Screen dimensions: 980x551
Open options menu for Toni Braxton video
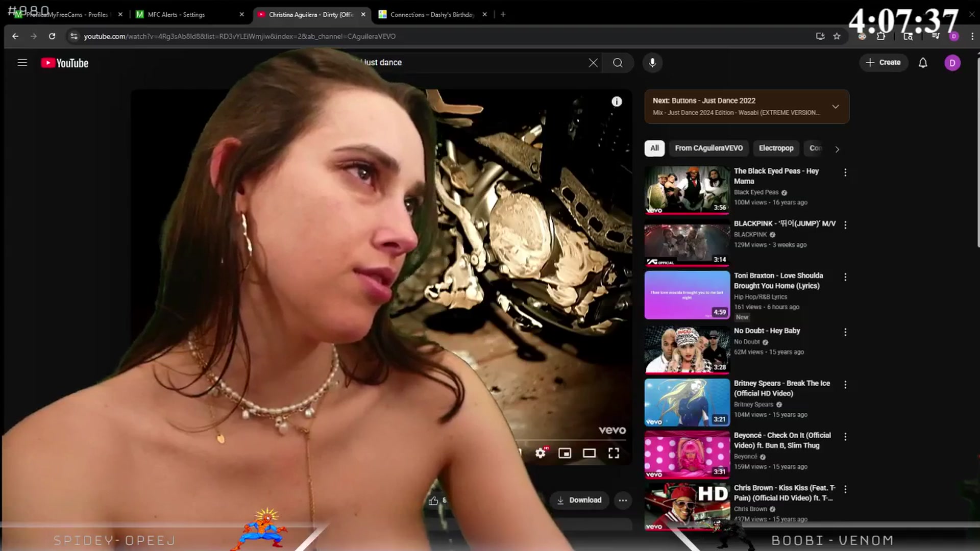coord(845,277)
